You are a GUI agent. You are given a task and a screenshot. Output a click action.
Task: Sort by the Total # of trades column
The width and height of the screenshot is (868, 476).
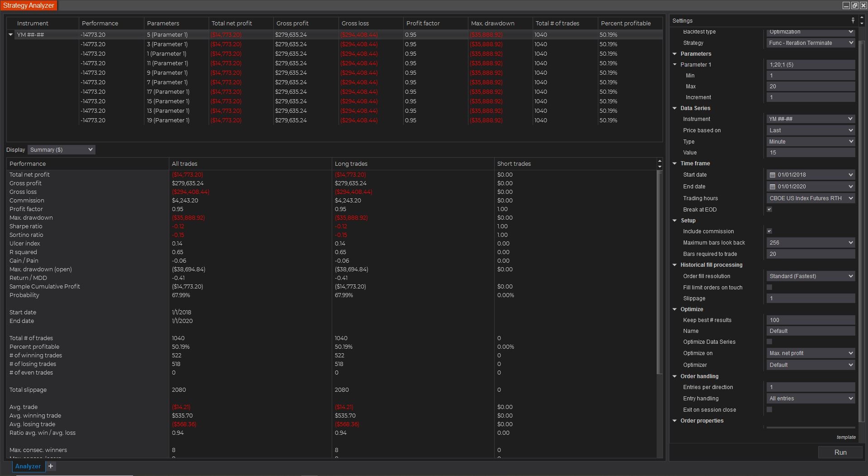pyautogui.click(x=565, y=23)
